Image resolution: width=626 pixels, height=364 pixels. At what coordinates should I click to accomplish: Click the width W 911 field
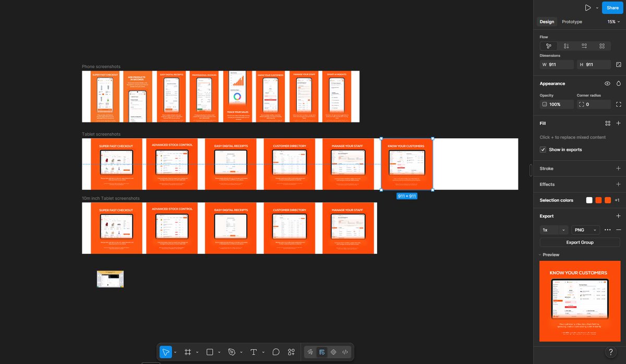(x=557, y=65)
